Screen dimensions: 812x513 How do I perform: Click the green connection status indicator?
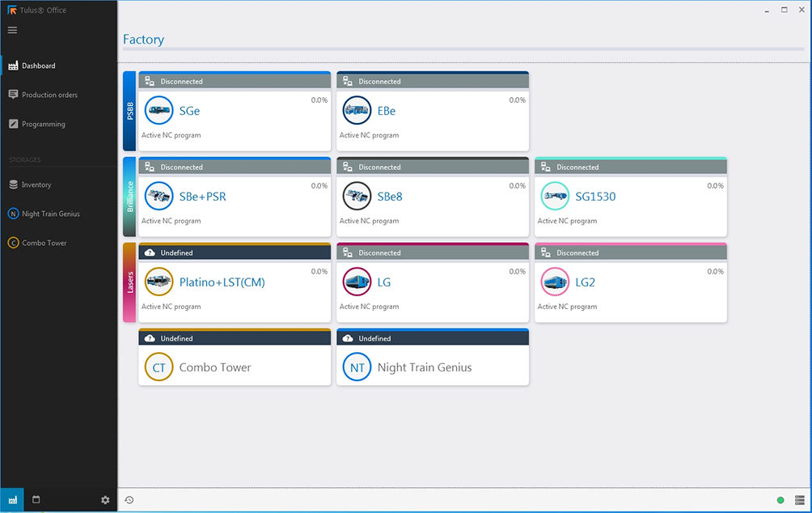(x=780, y=500)
